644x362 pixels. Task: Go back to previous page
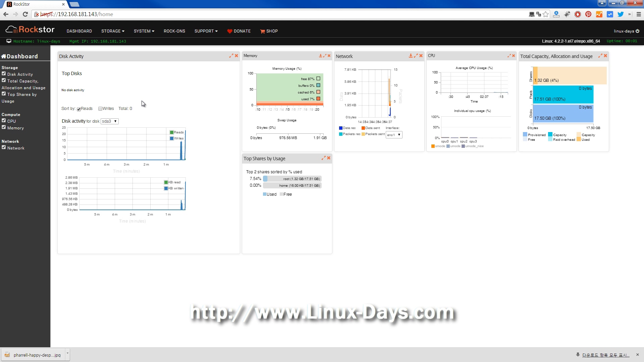(6, 14)
